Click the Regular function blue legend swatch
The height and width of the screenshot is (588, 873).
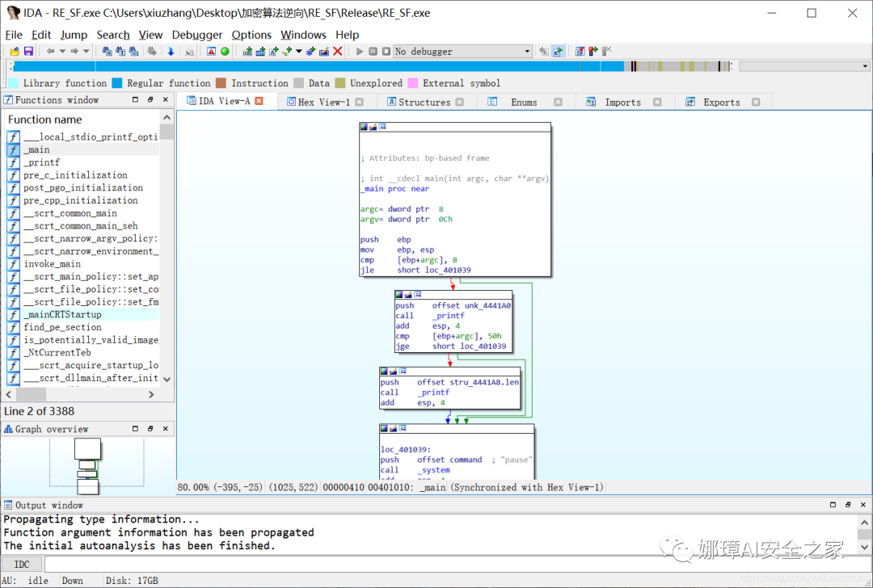click(x=117, y=83)
